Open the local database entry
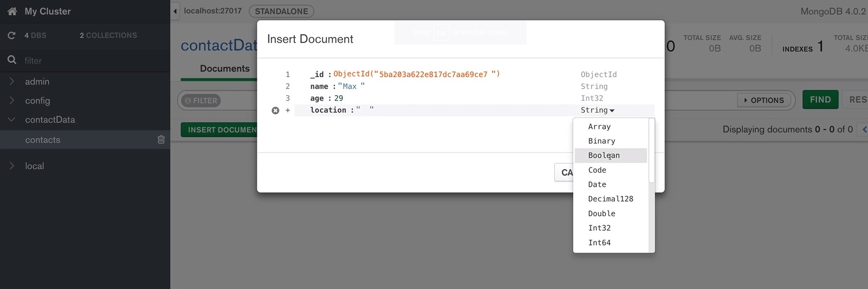The width and height of the screenshot is (868, 289). pos(35,166)
